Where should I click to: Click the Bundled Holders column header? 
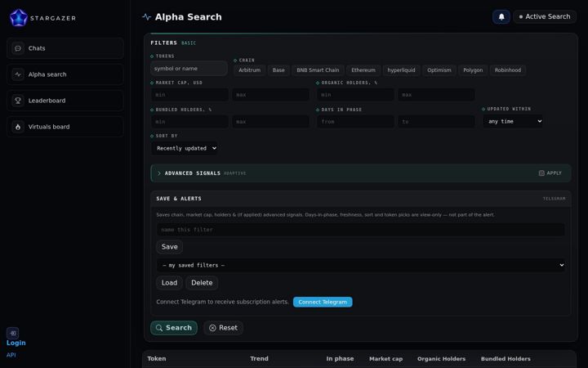pyautogui.click(x=506, y=359)
